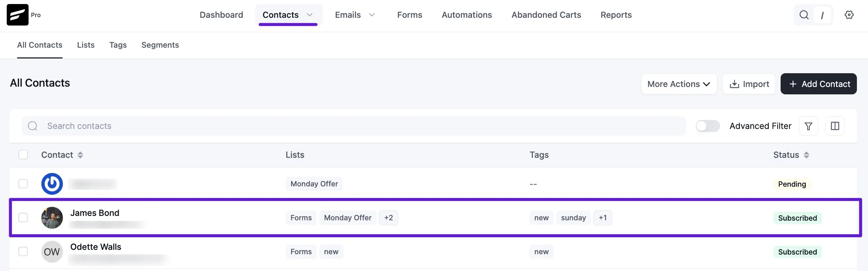Screen dimensions: 868x271
Task: Open the Reports menu item
Action: pyautogui.click(x=616, y=15)
